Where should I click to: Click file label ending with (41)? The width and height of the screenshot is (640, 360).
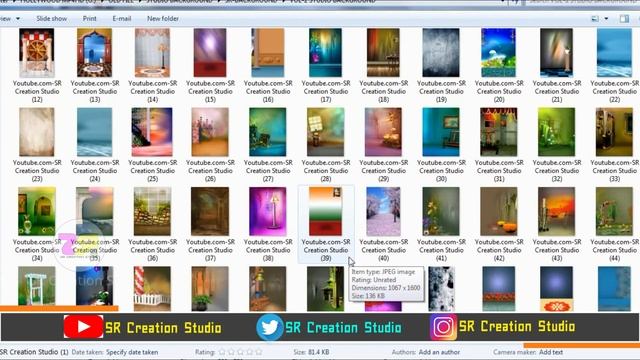pyautogui.click(x=441, y=250)
